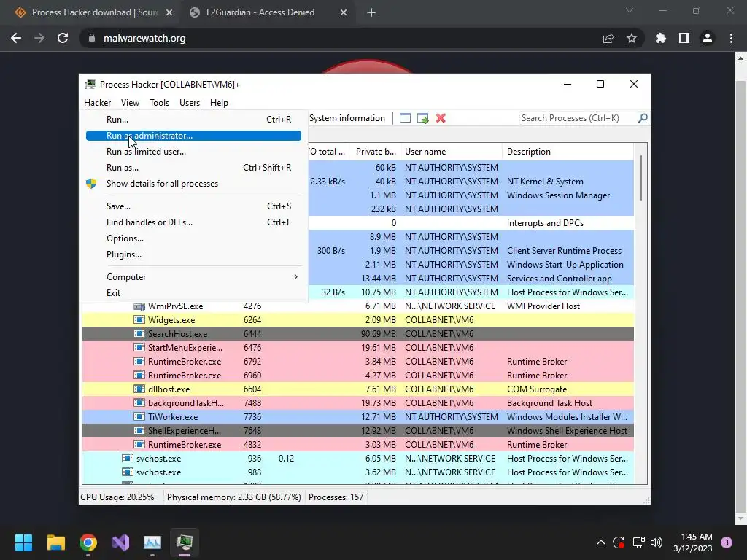Click the Hacker menu title
The width and height of the screenshot is (747, 560).
tap(97, 103)
